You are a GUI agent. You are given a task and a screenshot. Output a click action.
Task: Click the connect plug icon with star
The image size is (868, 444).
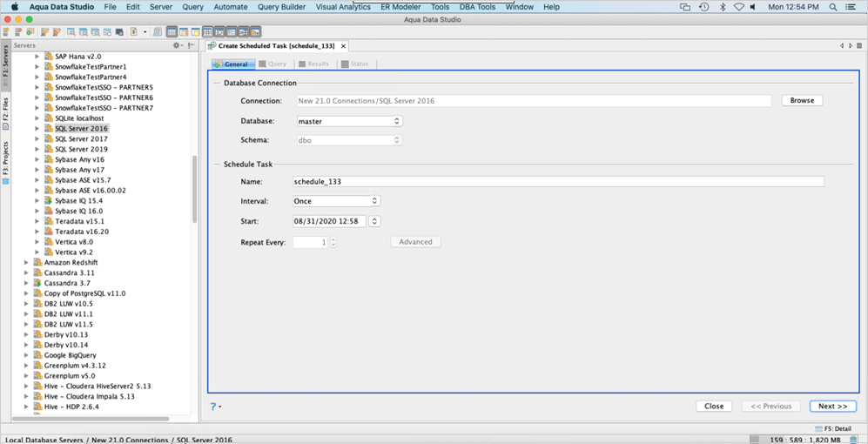pyautogui.click(x=45, y=32)
